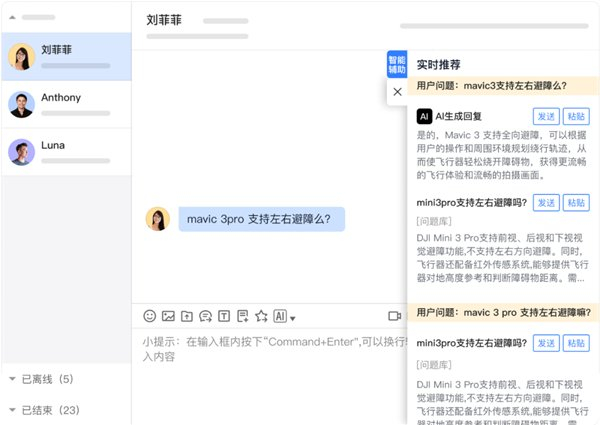Click the 实时推荐 panel heading
This screenshot has height=425, width=600.
point(439,65)
